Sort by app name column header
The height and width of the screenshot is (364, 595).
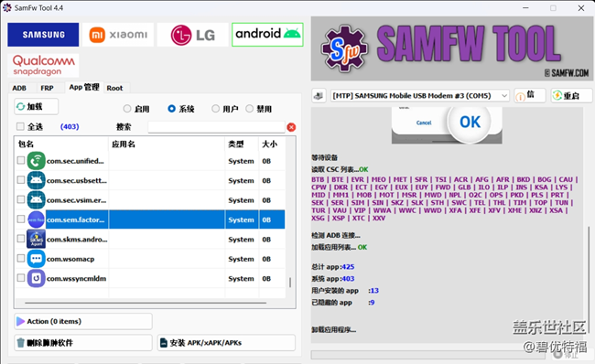click(167, 145)
